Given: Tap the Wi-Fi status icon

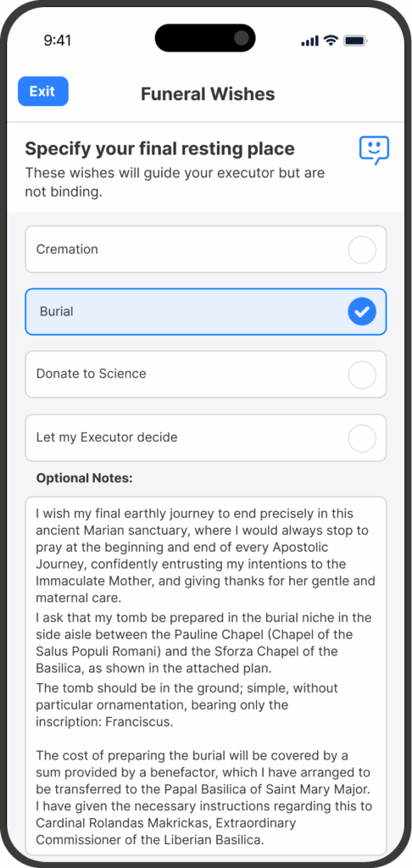Looking at the screenshot, I should pos(331,41).
